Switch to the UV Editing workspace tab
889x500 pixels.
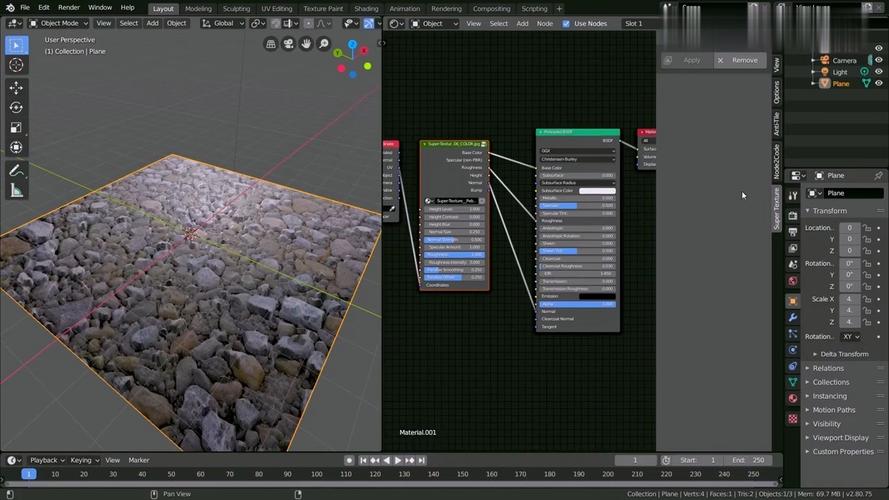277,9
